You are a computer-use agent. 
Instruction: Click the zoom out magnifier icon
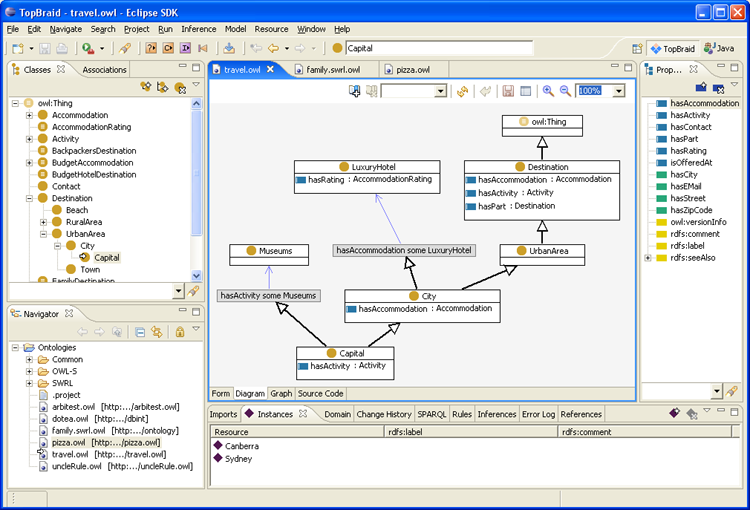[x=565, y=91]
